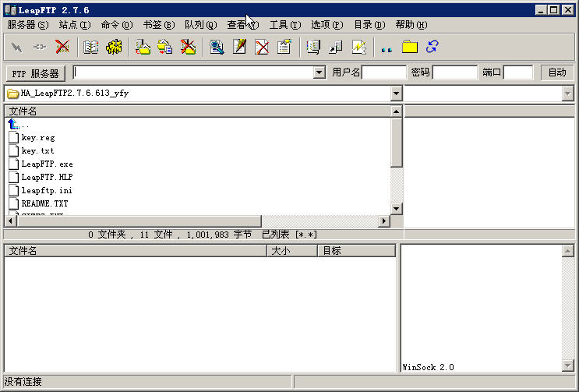The image size is (579, 392).
Task: Open the local folder path dropdown
Action: (396, 94)
